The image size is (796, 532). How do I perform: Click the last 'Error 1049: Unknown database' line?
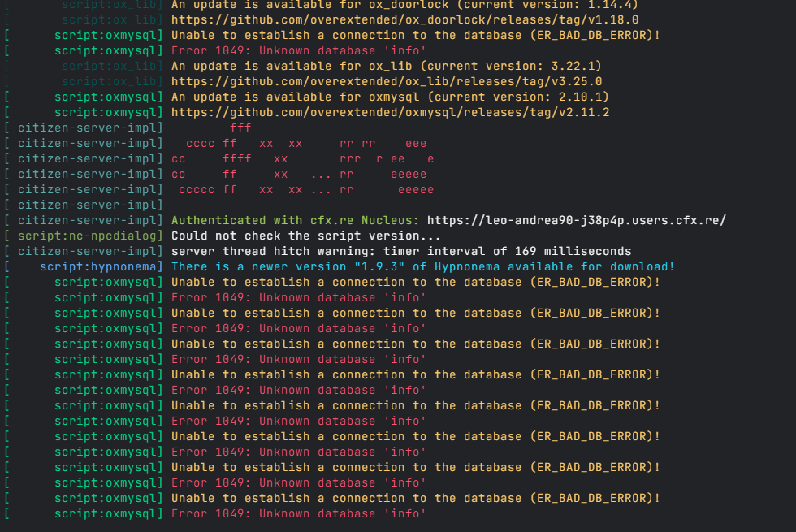pos(299,513)
